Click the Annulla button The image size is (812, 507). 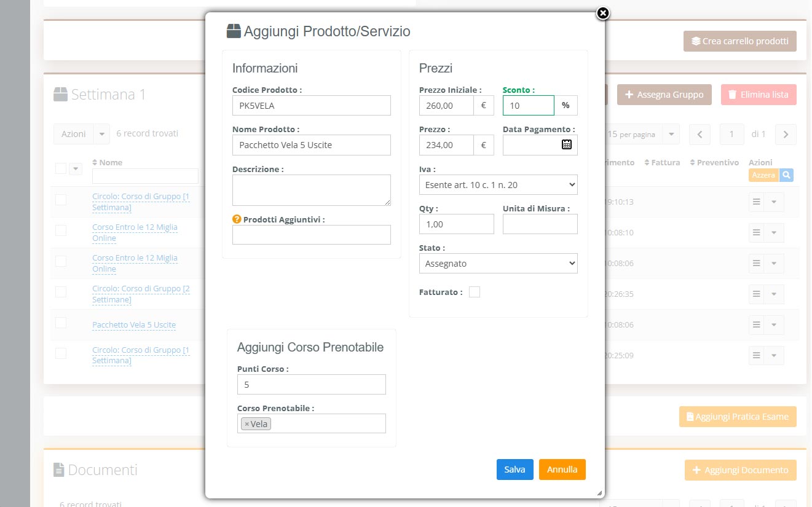coord(562,470)
